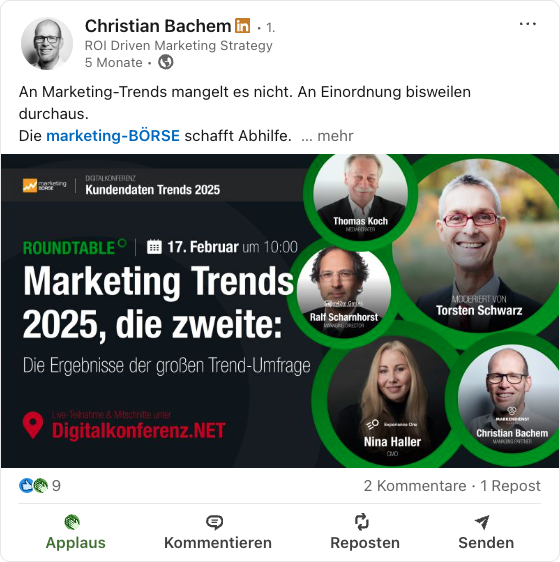The width and height of the screenshot is (560, 562).
Task: Click the ROI Driven Marketing Strategy headline
Action: pyautogui.click(x=179, y=46)
